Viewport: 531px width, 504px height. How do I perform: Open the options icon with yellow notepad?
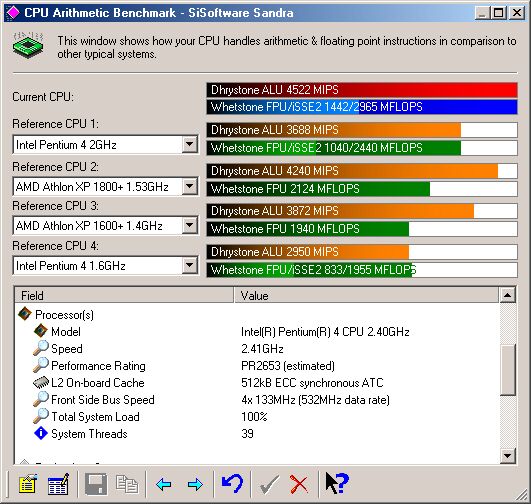pyautogui.click(x=28, y=484)
